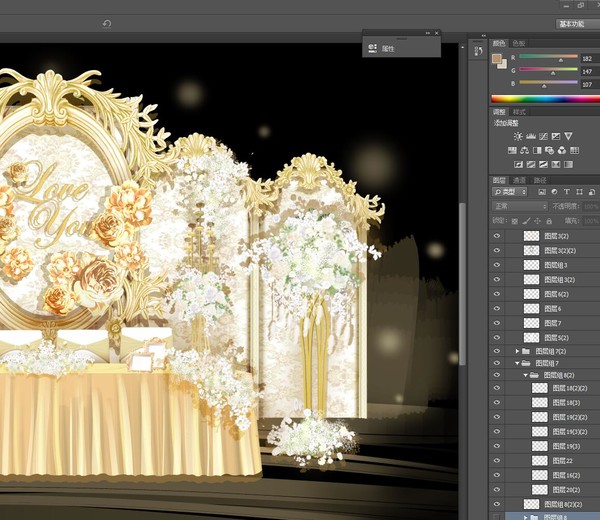Toggle visibility of 图层组 3
This screenshot has width=600, height=520.
click(x=497, y=265)
